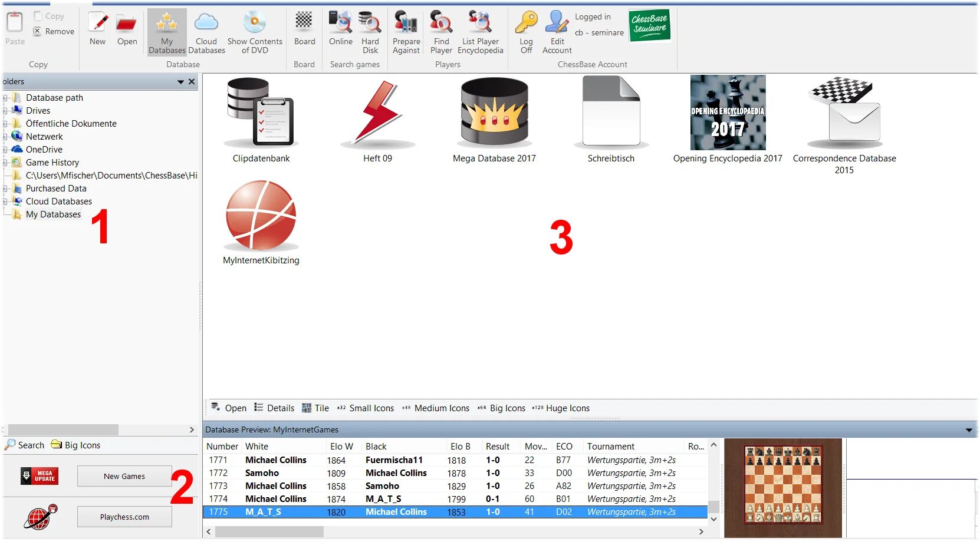Switch folder pane to Big Icons

(x=75, y=445)
